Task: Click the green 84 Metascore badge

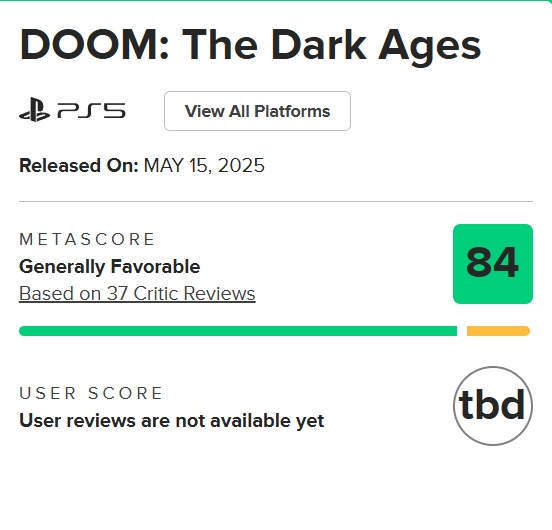Action: click(x=493, y=264)
